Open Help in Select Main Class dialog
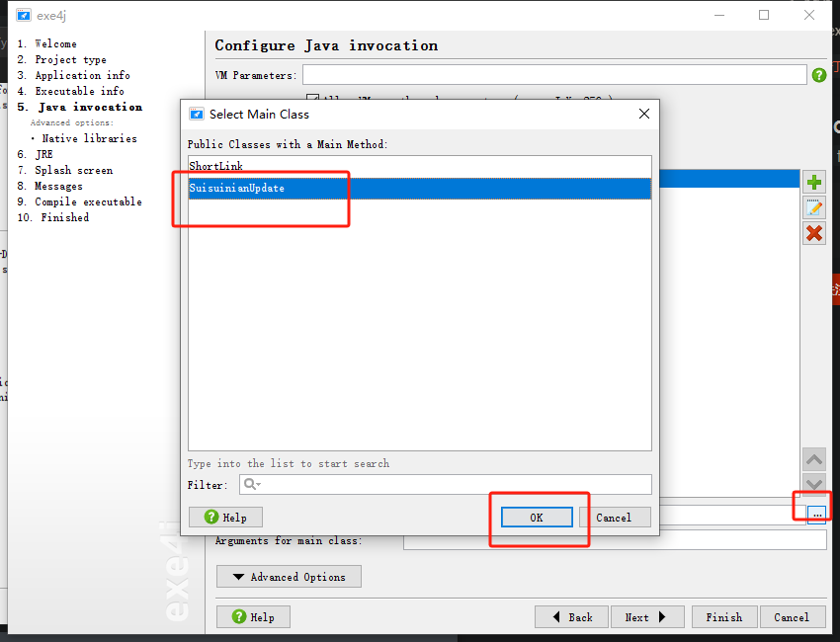Screen dimensions: 840x642 pos(225,518)
